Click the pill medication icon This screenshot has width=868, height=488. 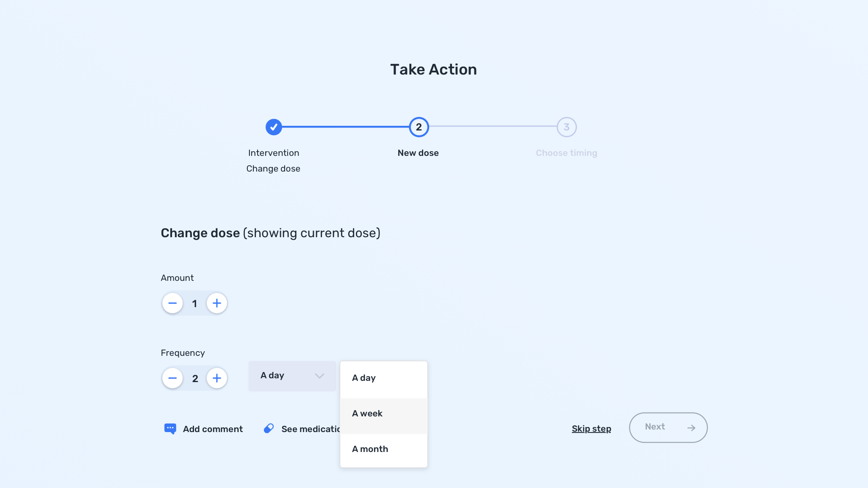pyautogui.click(x=269, y=429)
